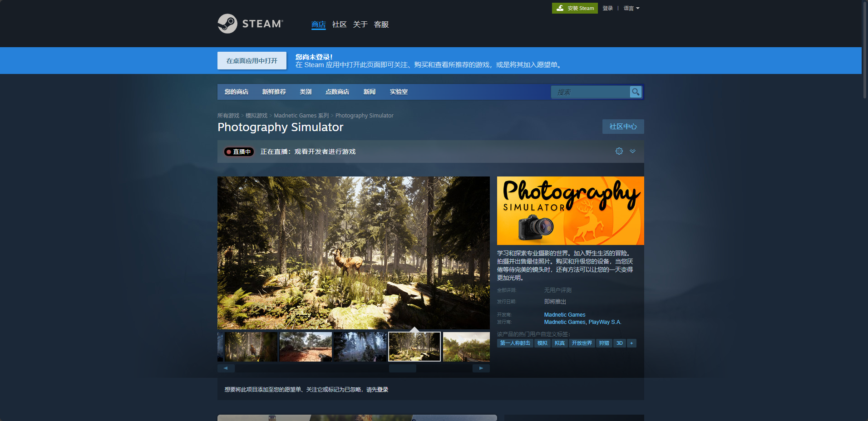Select the highlighted forest rocks thumbnail
This screenshot has width=868, height=421.
point(414,347)
